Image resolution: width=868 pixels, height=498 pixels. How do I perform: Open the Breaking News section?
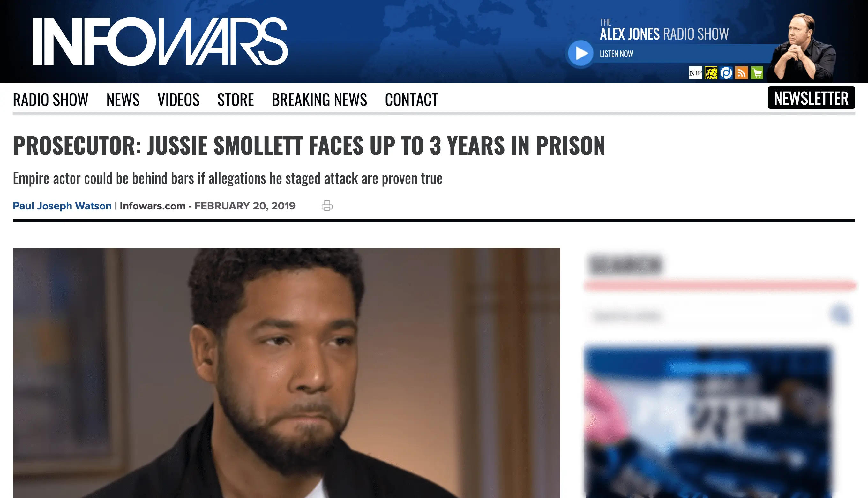(319, 100)
